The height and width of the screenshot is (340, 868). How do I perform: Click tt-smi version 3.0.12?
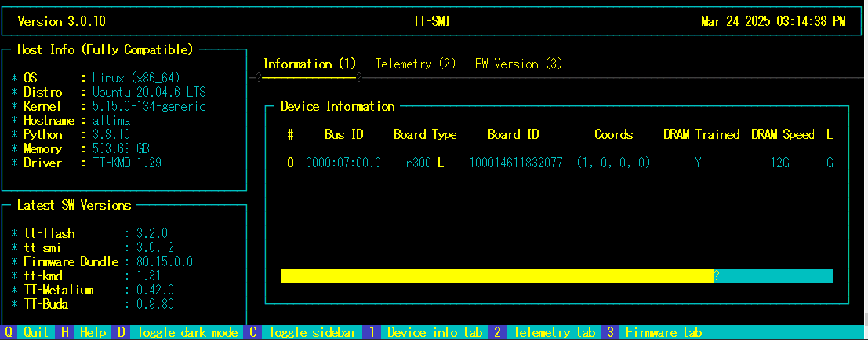[155, 248]
